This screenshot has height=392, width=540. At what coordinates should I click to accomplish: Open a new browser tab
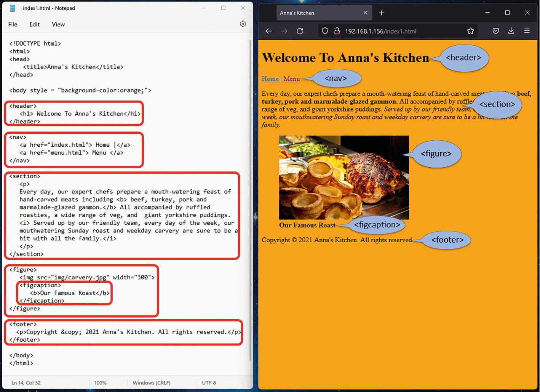pos(382,13)
